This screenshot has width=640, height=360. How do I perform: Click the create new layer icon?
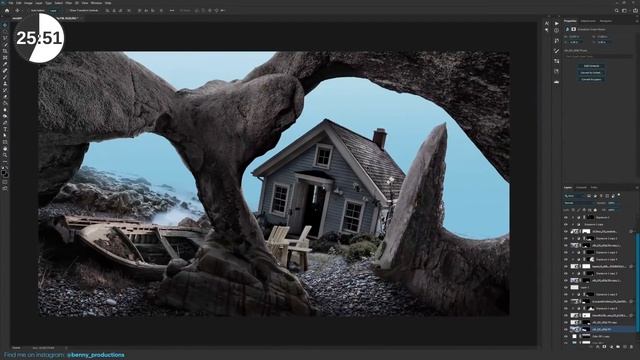pos(625,347)
